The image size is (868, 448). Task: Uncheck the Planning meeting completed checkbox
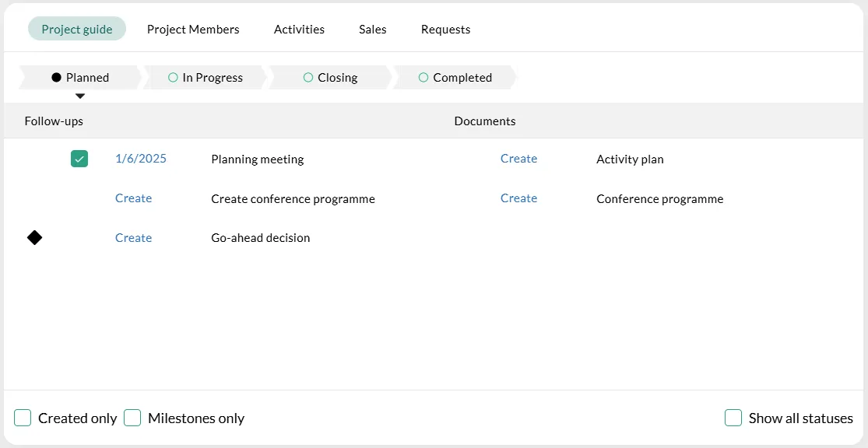[x=79, y=159]
